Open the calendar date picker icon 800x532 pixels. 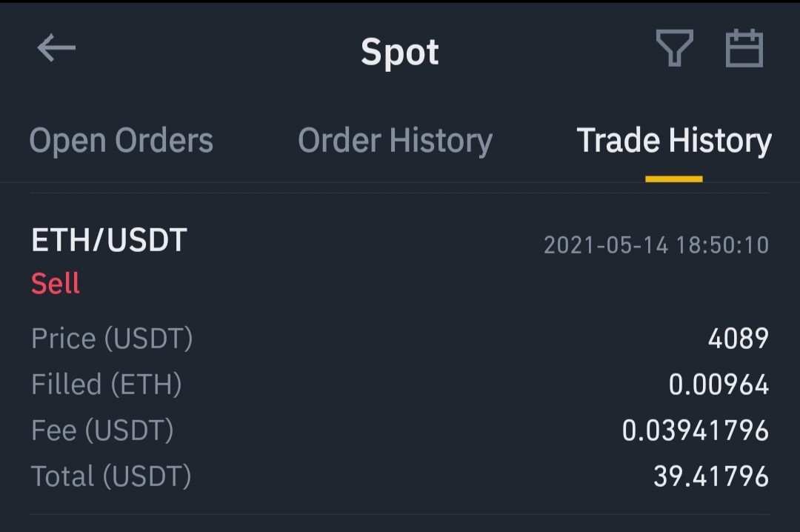pyautogui.click(x=744, y=48)
